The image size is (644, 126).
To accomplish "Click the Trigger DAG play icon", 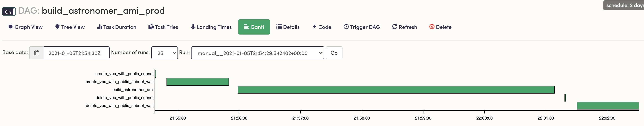I will [346, 27].
